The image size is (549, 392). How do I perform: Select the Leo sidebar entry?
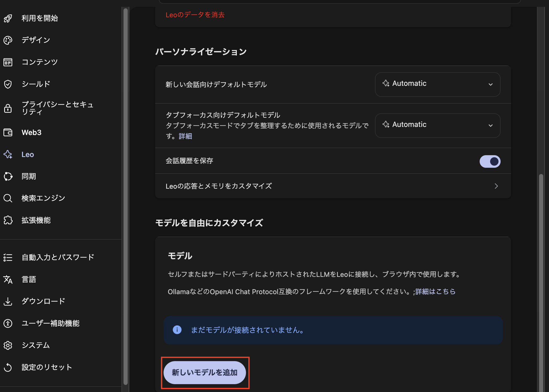click(x=28, y=154)
